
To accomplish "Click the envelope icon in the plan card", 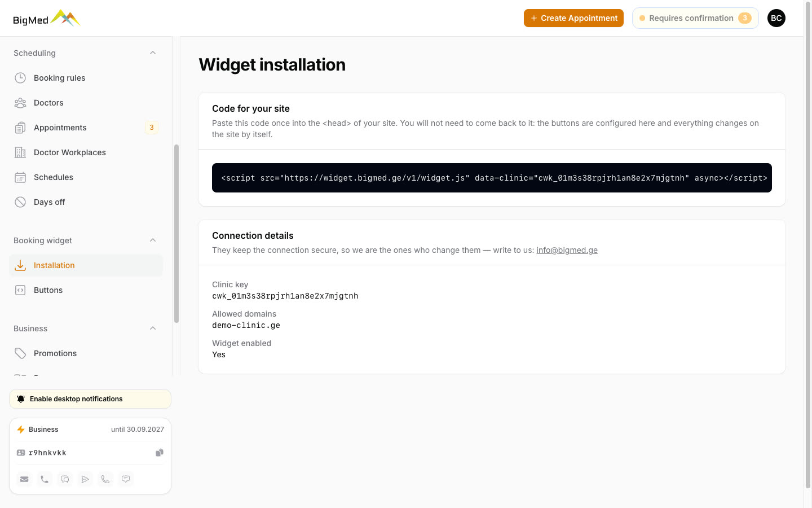I will (x=24, y=479).
